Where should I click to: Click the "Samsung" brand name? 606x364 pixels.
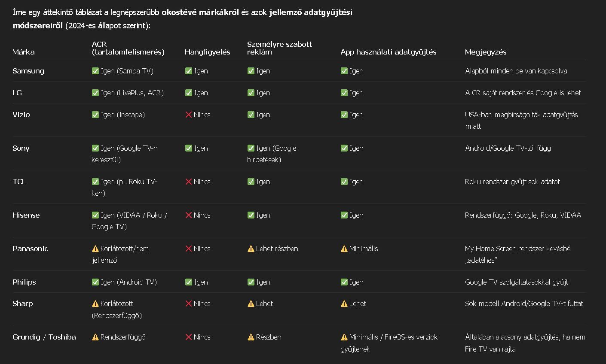[x=28, y=71]
